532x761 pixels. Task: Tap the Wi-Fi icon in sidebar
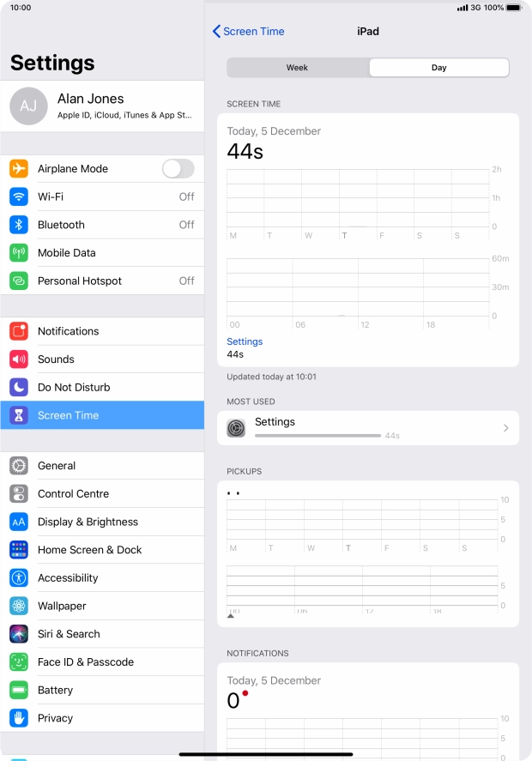[19, 196]
